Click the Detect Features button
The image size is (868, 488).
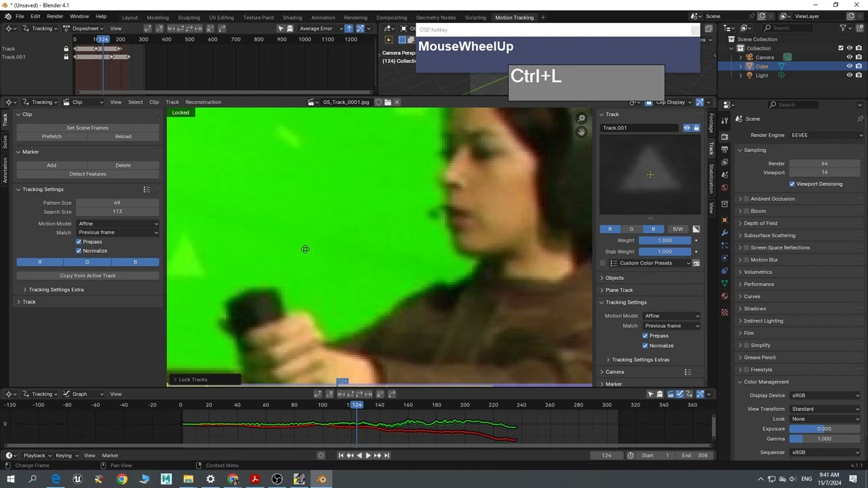tap(87, 174)
